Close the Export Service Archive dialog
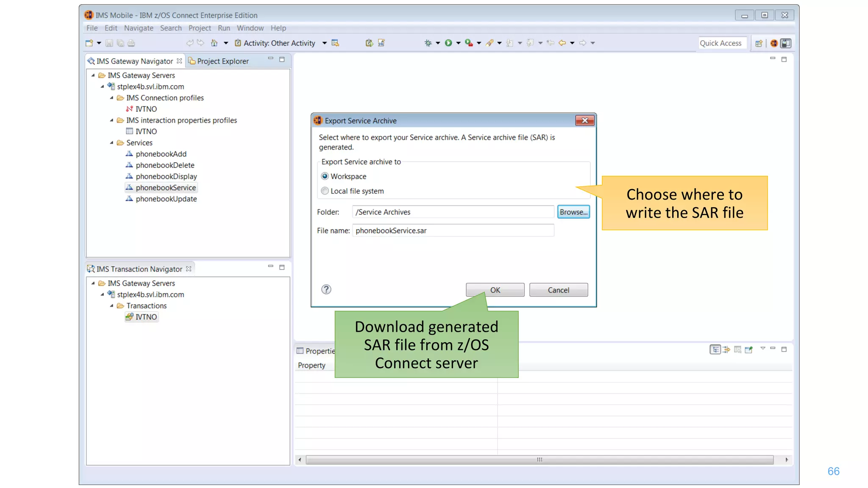Image resolution: width=868 pixels, height=488 pixels. (585, 120)
